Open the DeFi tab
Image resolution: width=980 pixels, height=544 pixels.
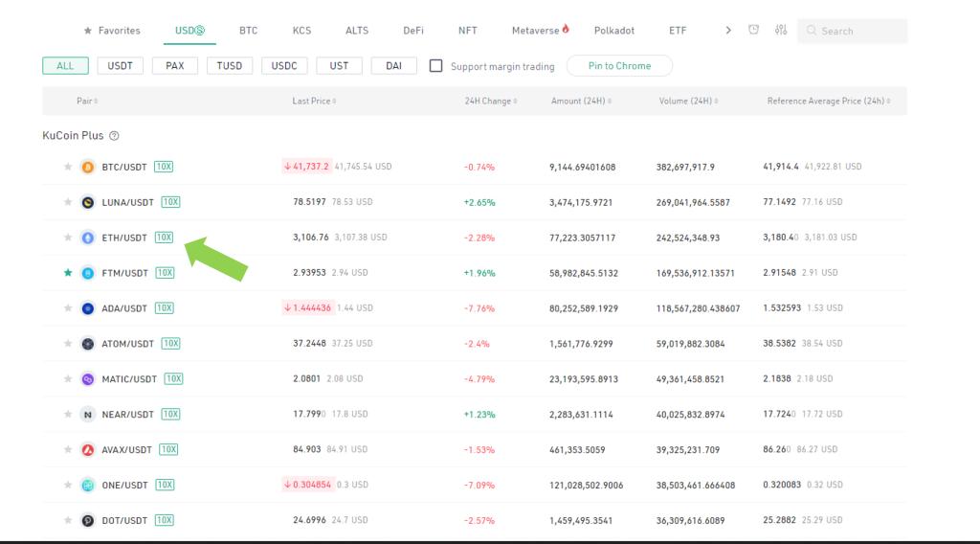click(x=413, y=30)
